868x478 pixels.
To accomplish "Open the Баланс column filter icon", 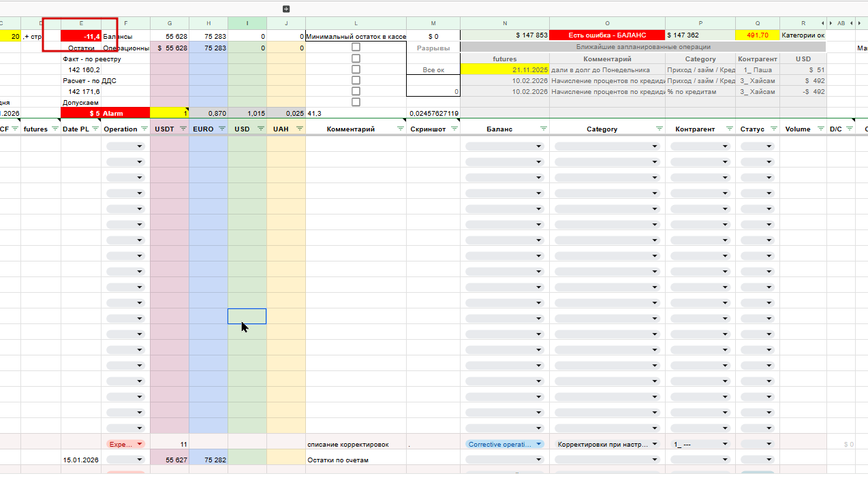I will point(543,129).
